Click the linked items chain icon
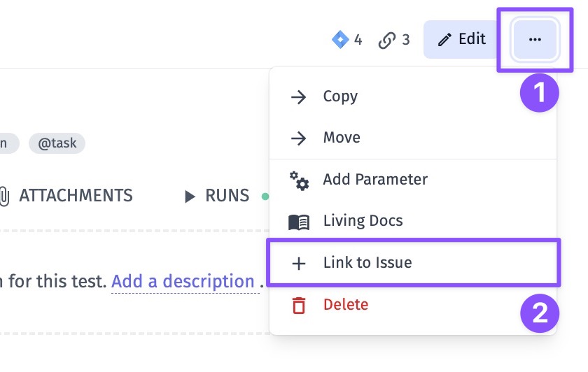The image size is (588, 372). coord(386,40)
